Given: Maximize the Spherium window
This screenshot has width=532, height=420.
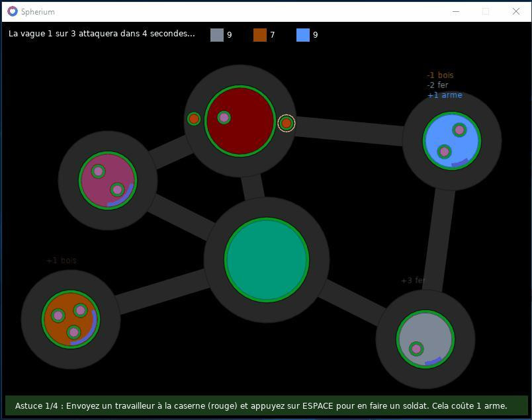Looking at the screenshot, I should tap(486, 11).
